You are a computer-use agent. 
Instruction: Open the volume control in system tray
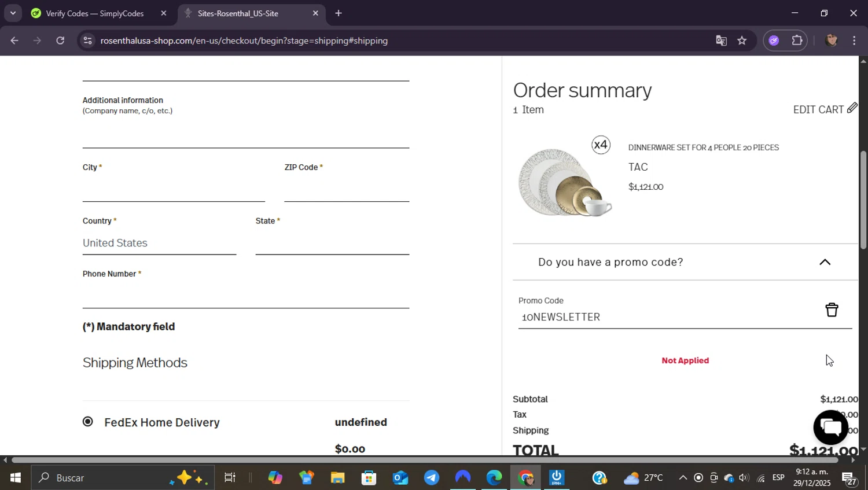pos(744,478)
